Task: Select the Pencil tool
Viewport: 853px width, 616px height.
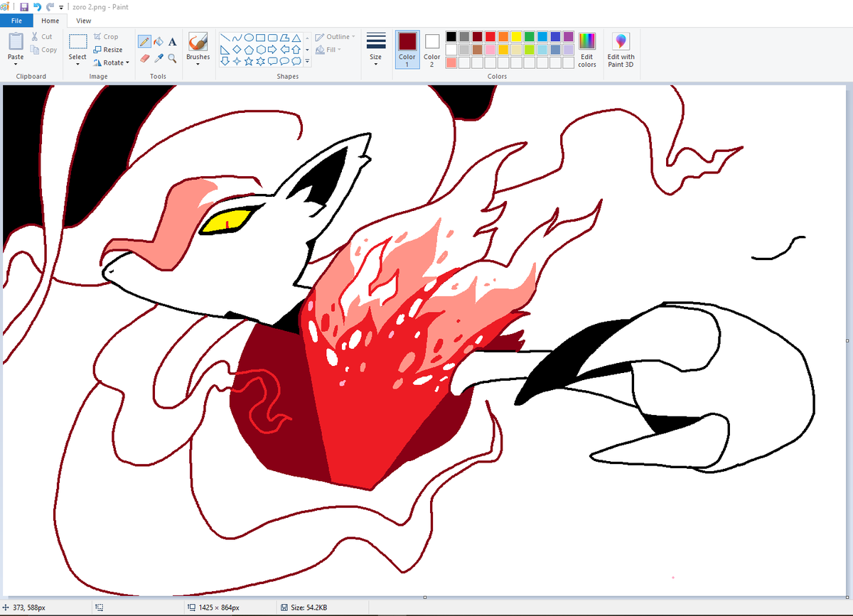Action: click(x=144, y=42)
